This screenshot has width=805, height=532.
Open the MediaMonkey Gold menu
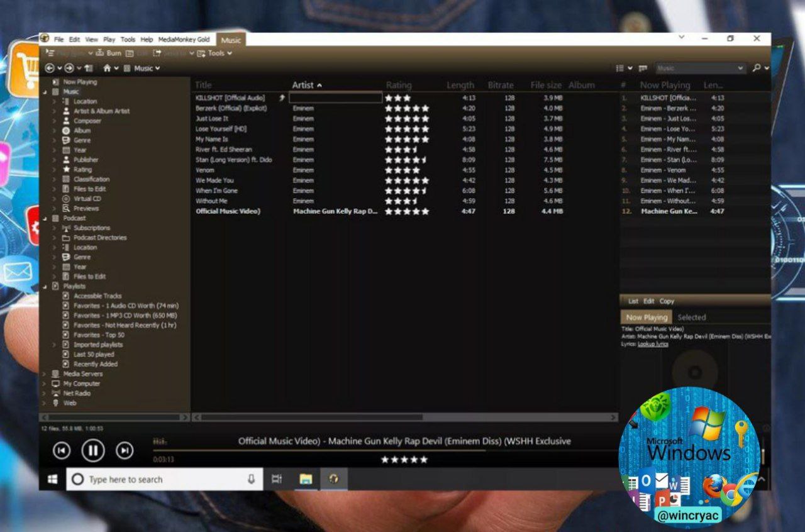coord(184,39)
